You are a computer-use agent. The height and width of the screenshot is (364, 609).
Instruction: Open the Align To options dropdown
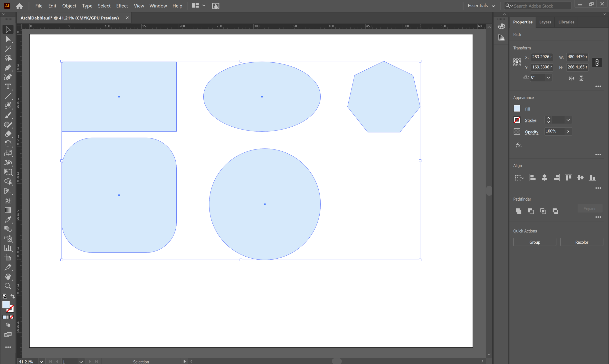[519, 178]
